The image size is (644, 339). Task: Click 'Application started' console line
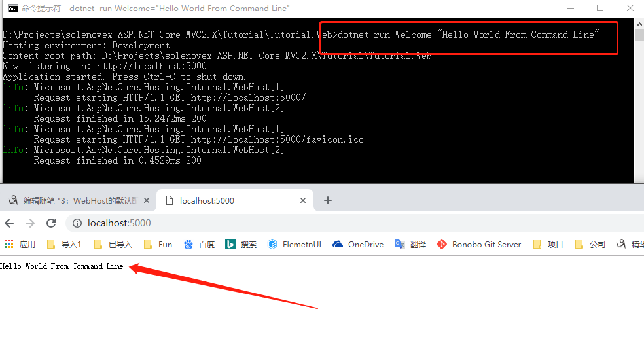[124, 77]
